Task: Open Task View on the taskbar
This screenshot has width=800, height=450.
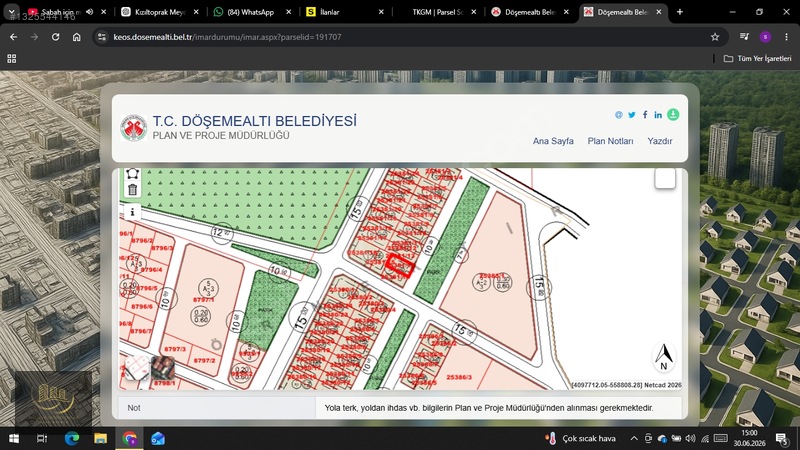Action: click(42, 438)
